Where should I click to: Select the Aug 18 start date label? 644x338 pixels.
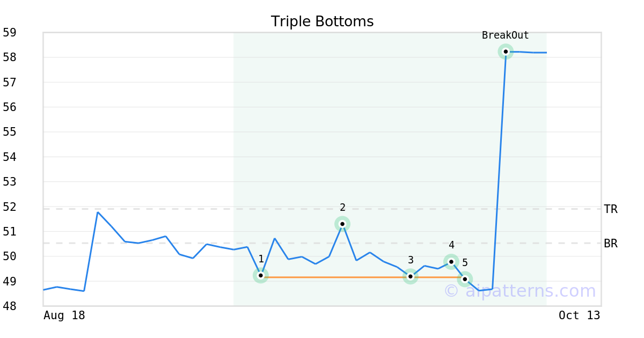(64, 315)
